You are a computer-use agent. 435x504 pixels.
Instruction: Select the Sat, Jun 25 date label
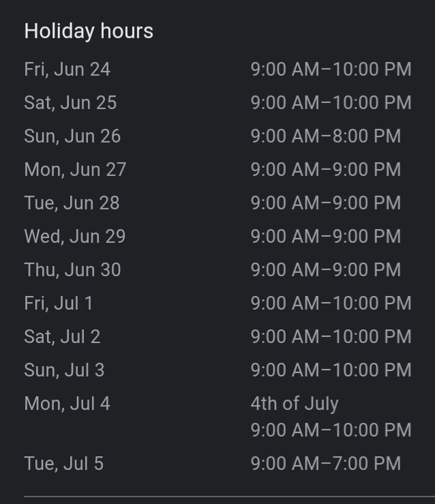pyautogui.click(x=70, y=103)
